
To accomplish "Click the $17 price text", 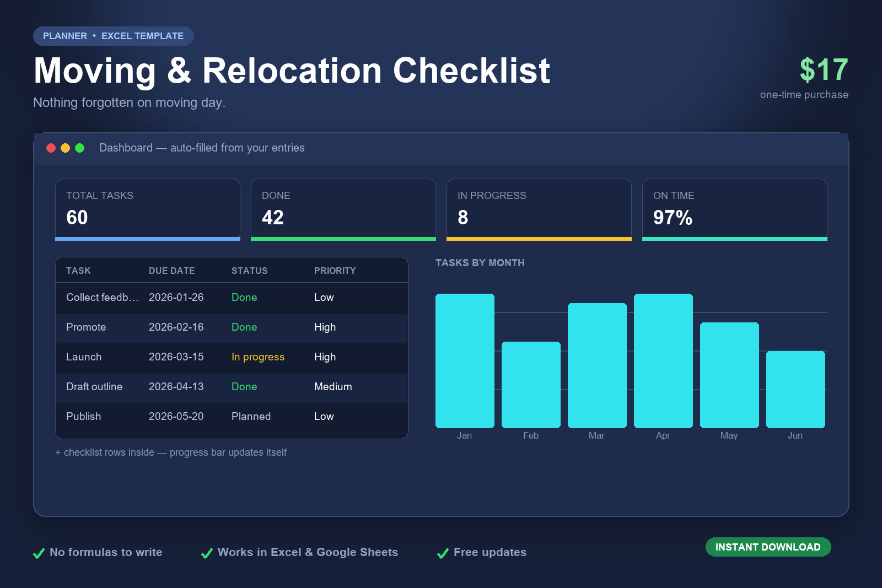I will click(824, 70).
